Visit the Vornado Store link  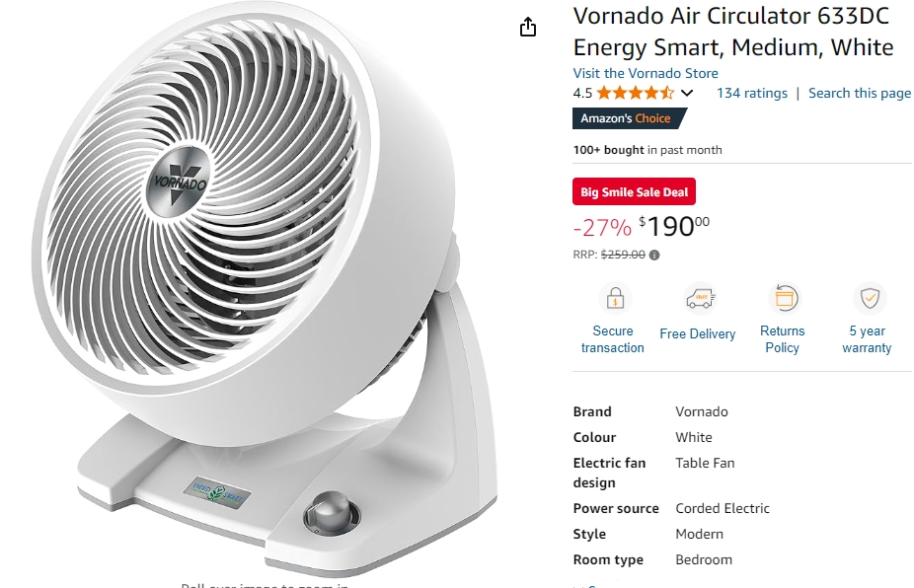tap(646, 73)
